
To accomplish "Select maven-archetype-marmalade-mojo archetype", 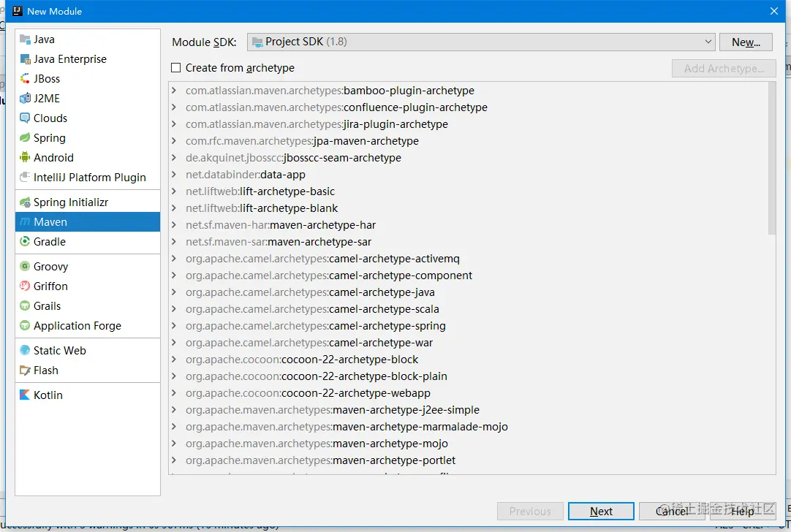I will click(346, 427).
